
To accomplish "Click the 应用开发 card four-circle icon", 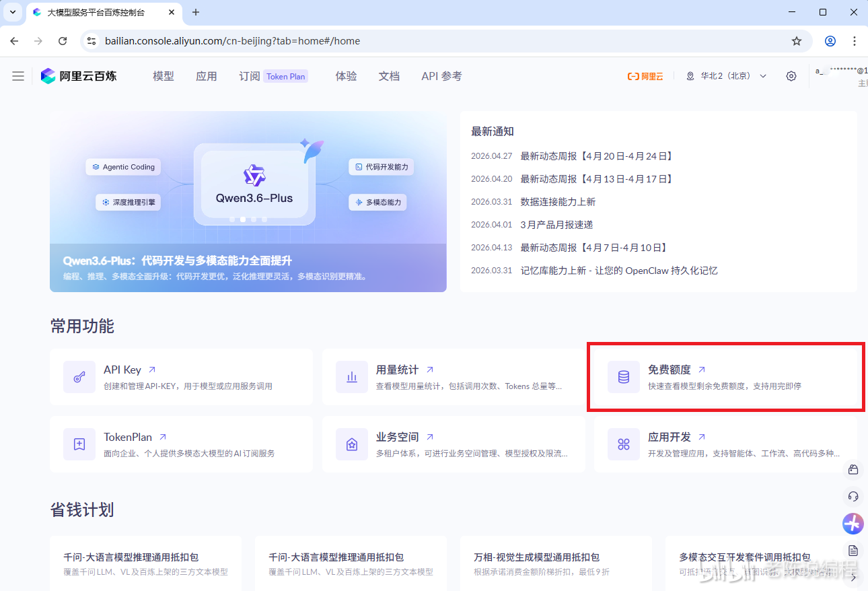I will [x=624, y=444].
